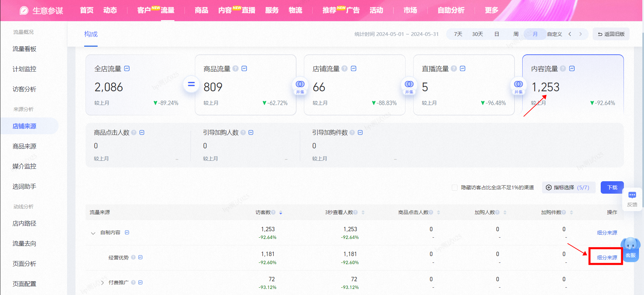
Task: Click help icon in 经营优势 row
Action: tap(133, 257)
